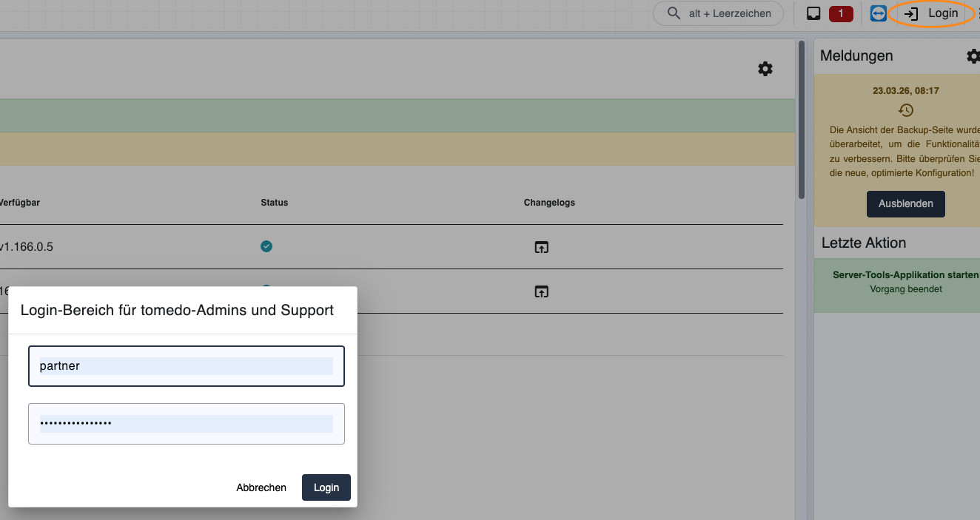This screenshot has height=520, width=980.
Task: Open the notifications inbox icon
Action: [813, 13]
